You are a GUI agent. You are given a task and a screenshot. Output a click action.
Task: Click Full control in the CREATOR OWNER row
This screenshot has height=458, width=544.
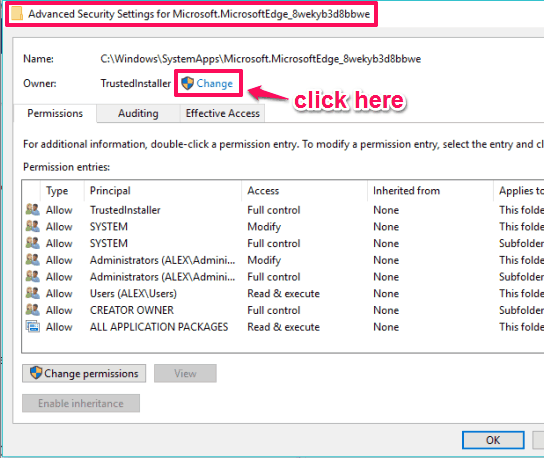[273, 310]
